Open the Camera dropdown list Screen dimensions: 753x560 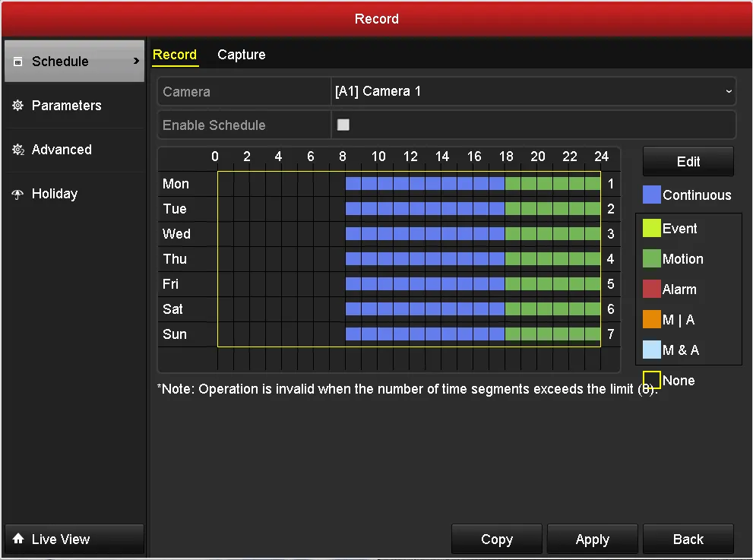point(533,91)
